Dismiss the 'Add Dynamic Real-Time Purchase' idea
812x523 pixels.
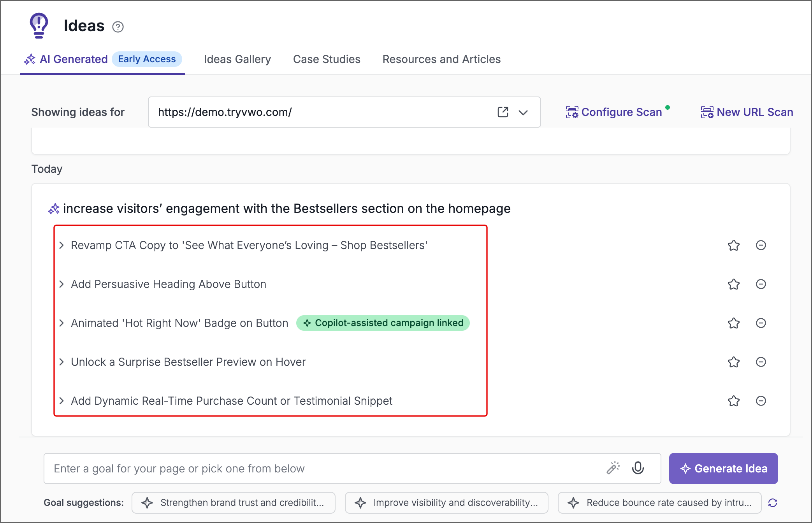click(761, 401)
